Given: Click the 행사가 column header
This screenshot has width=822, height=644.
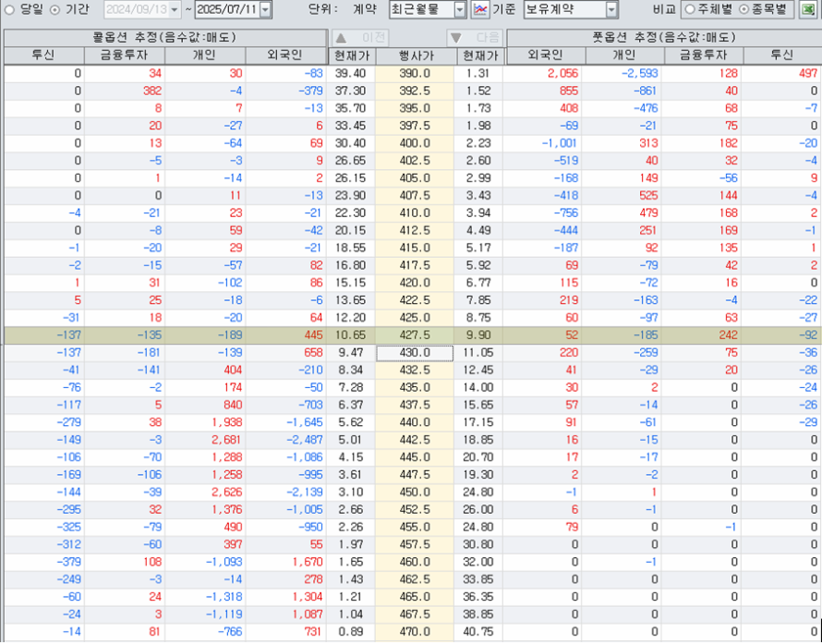Looking at the screenshot, I should click(415, 55).
